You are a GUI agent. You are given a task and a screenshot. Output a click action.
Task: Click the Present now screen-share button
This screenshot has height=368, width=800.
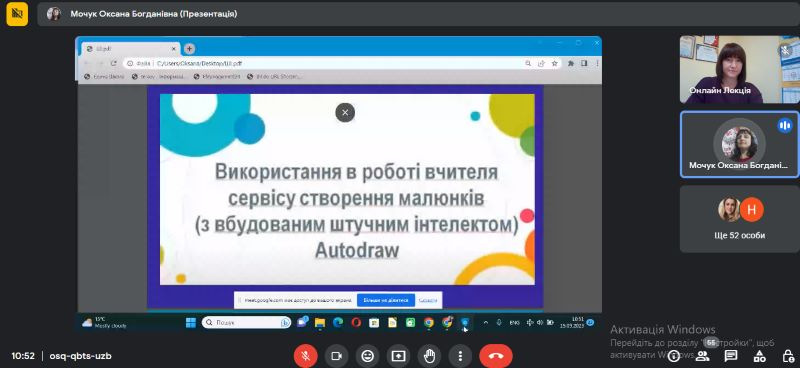point(398,356)
